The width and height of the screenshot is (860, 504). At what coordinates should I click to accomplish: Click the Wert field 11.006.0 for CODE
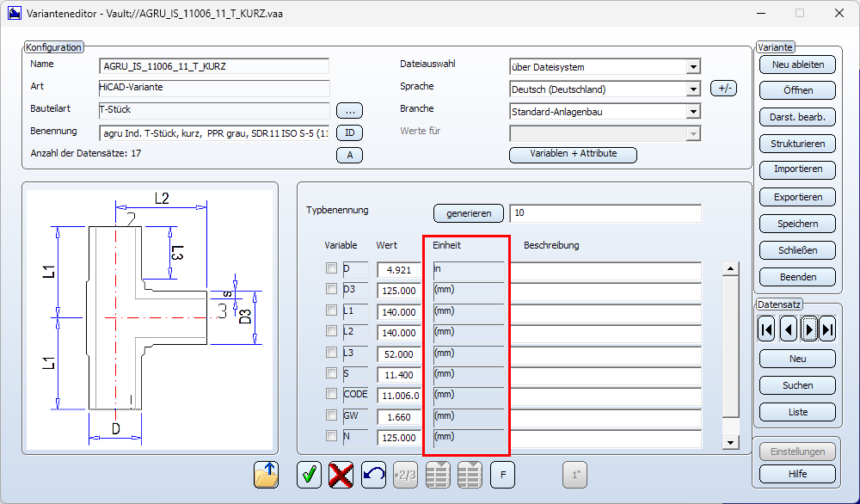coord(399,396)
